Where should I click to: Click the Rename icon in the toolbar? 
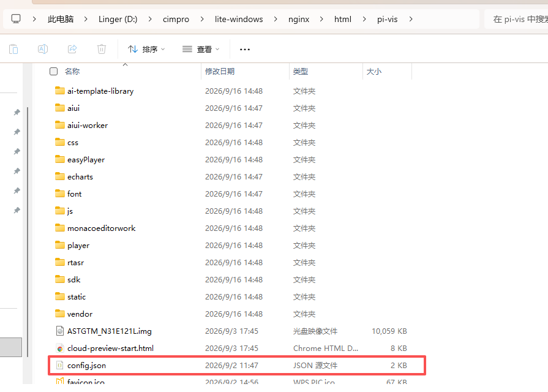point(43,49)
